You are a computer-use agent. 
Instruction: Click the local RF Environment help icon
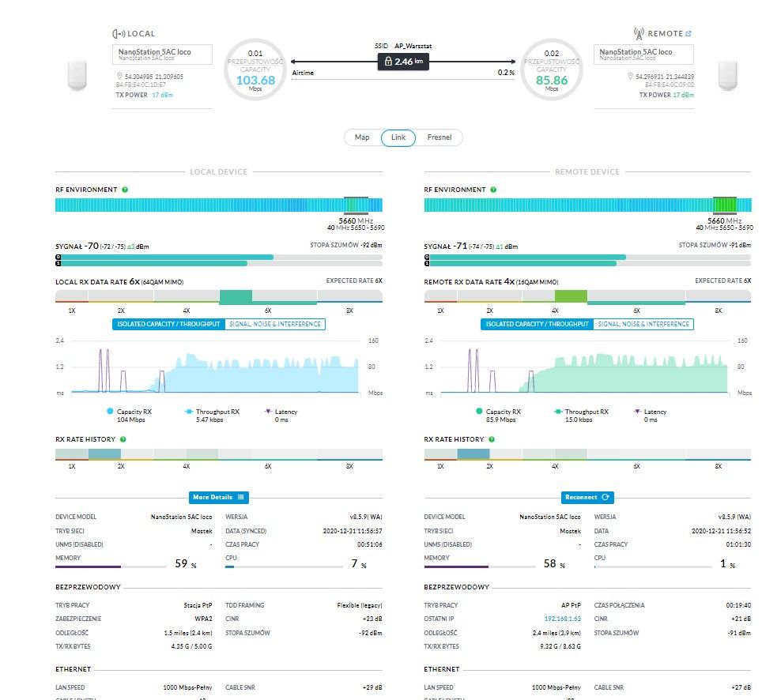click(125, 190)
